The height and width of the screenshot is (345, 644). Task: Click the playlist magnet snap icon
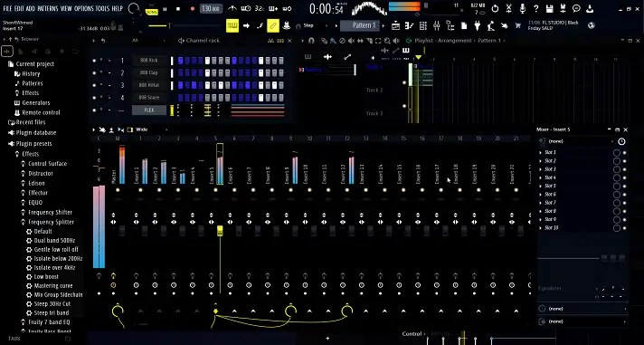311,41
